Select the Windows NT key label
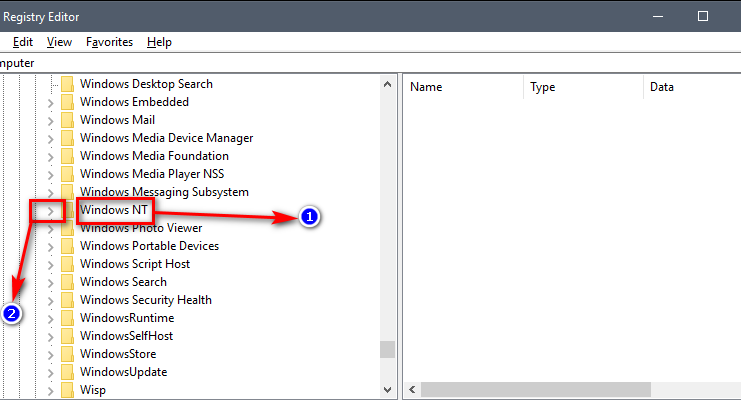Screen dimensions: 741x400 114,210
